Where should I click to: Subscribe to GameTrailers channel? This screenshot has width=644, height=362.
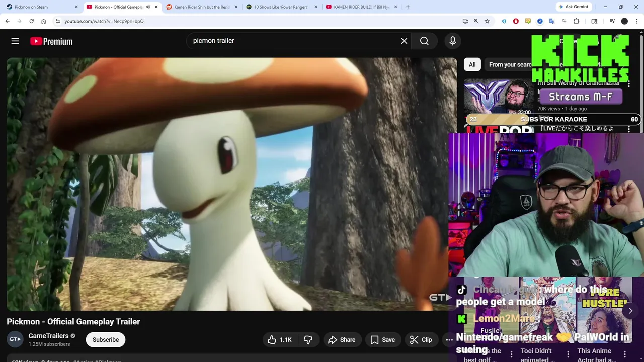coord(106,340)
